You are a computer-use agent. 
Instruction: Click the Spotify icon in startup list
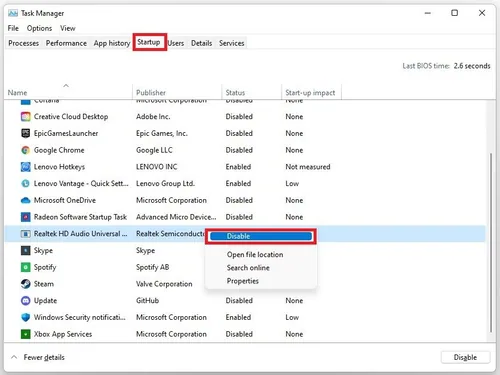pyautogui.click(x=25, y=267)
